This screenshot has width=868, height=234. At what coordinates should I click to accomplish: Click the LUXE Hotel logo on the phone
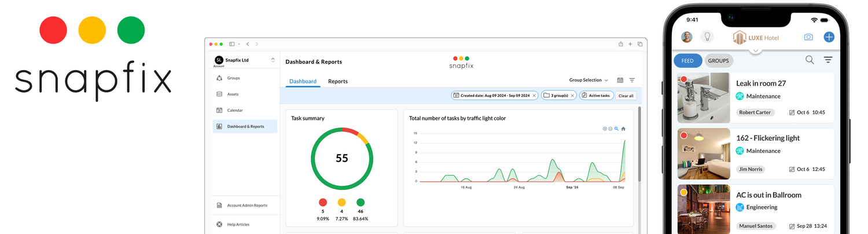pyautogui.click(x=755, y=38)
